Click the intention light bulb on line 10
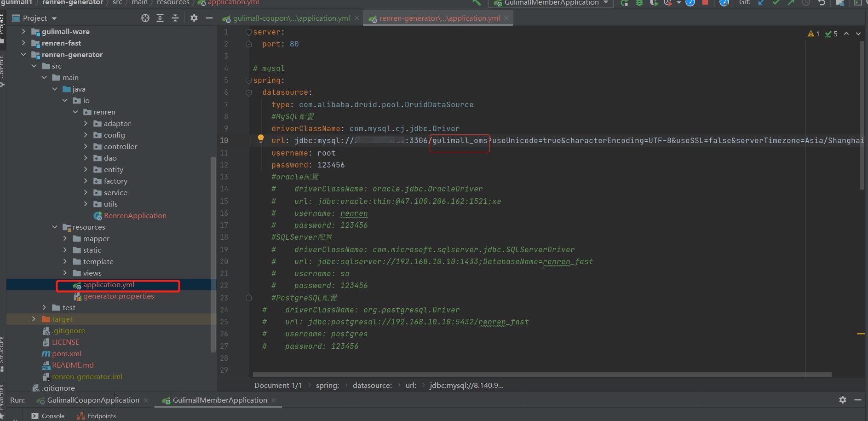 click(x=261, y=138)
